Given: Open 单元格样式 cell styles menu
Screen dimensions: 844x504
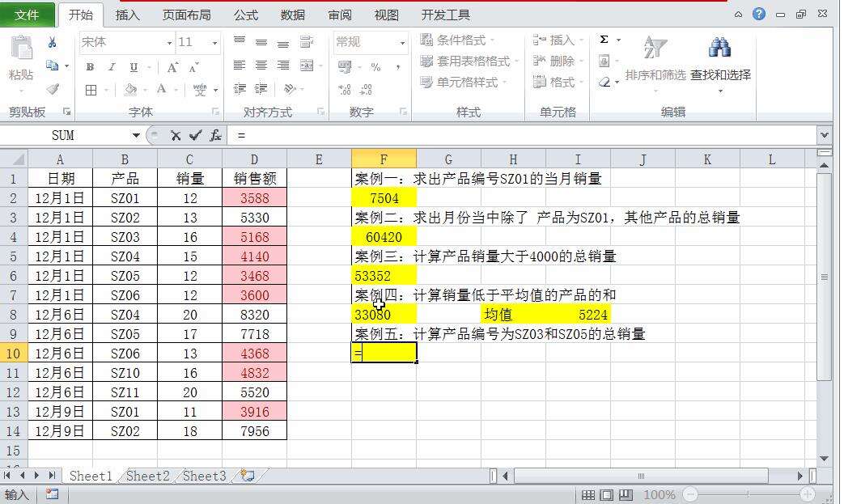Looking at the screenshot, I should point(463,83).
